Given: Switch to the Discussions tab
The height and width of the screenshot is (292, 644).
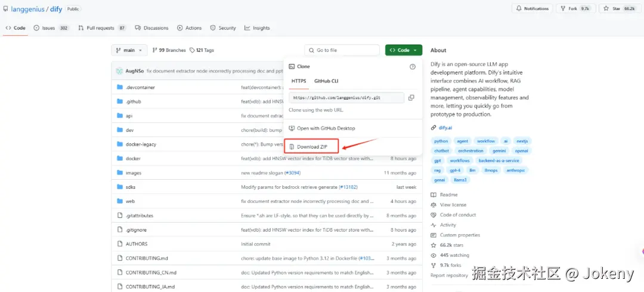Looking at the screenshot, I should tap(151, 28).
